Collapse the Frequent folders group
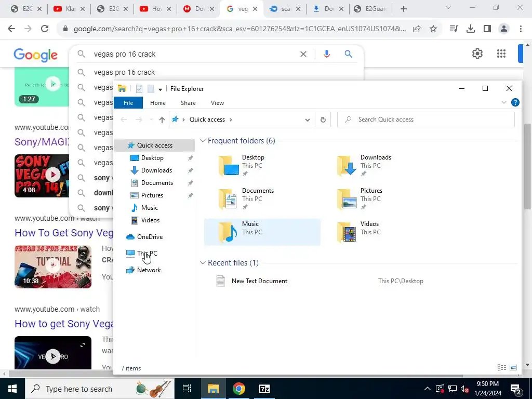Screen dimensions: 532x399 (203, 140)
